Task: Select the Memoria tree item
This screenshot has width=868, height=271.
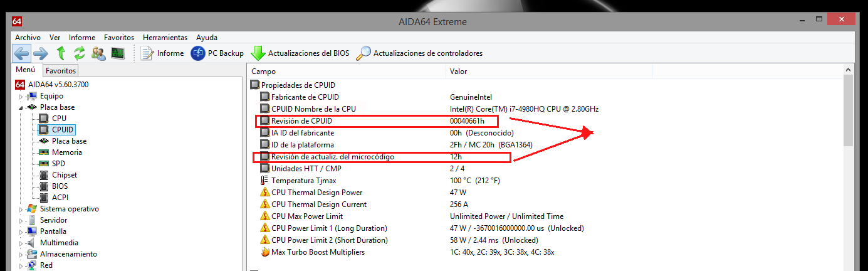Action: (x=66, y=152)
